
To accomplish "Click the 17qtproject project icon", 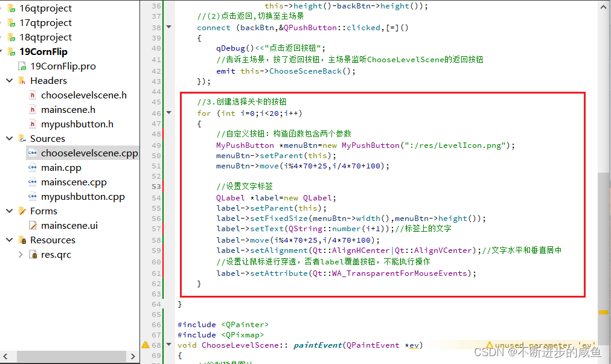I will click(11, 23).
